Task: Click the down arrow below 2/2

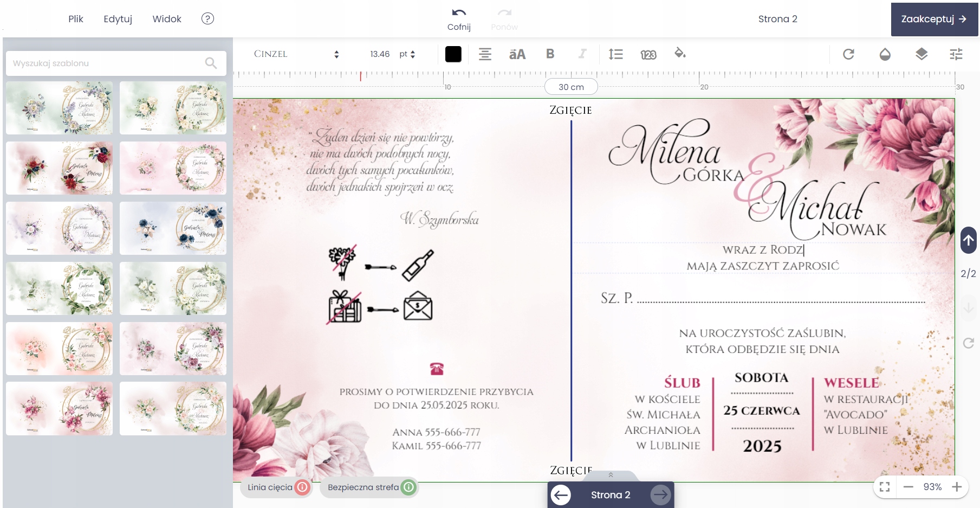Action: (x=968, y=307)
